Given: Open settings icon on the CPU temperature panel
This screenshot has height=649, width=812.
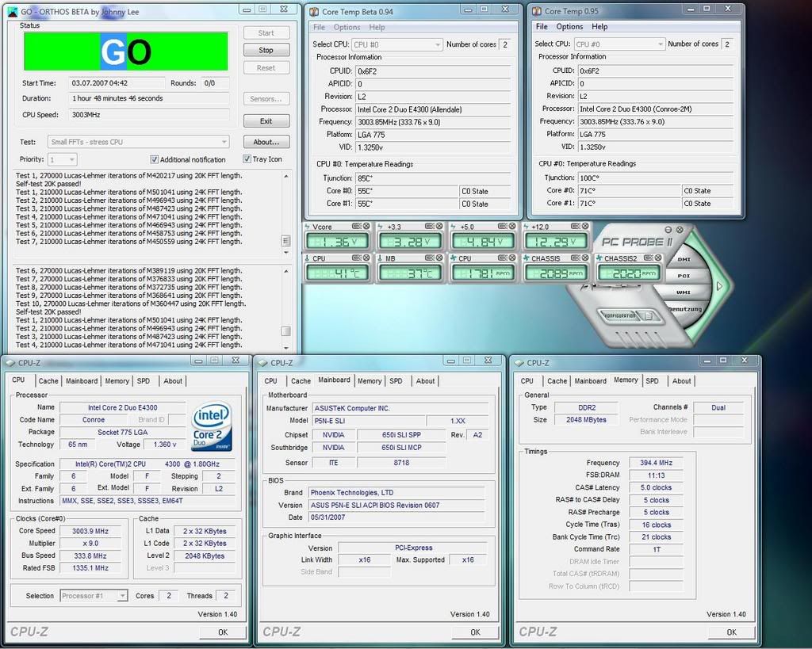Looking at the screenshot, I should tap(356, 258).
